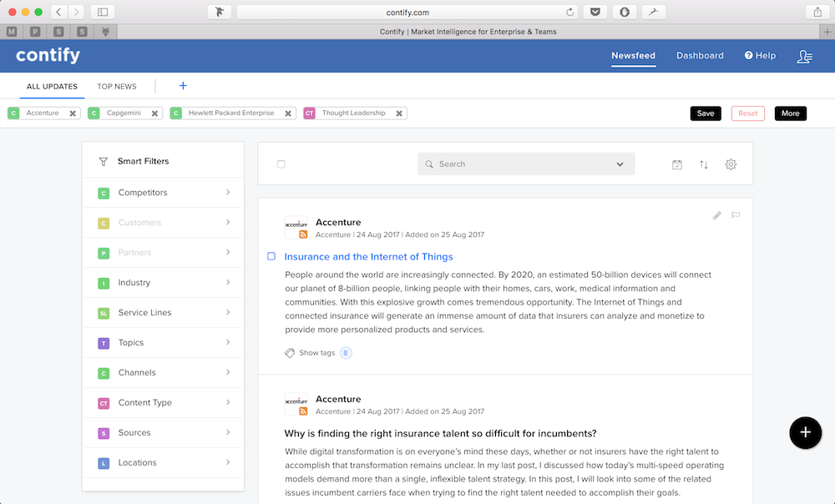Remove the Capgemini filter tag
The height and width of the screenshot is (504, 835).
click(x=155, y=113)
